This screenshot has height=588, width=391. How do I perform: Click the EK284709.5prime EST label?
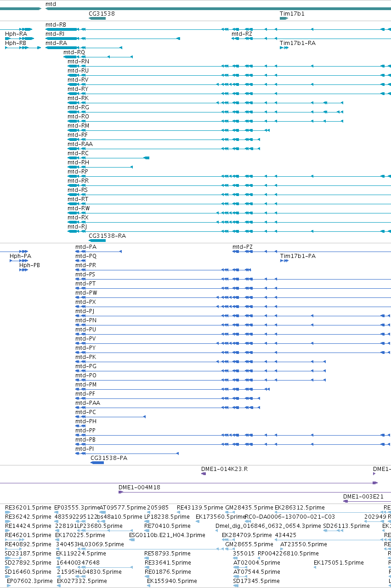pos(247,535)
